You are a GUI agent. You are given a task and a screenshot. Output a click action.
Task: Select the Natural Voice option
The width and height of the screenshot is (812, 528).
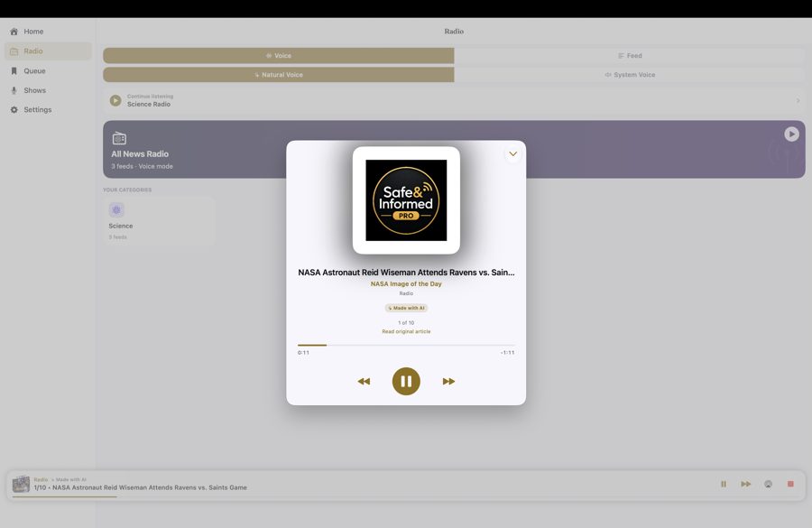point(279,75)
